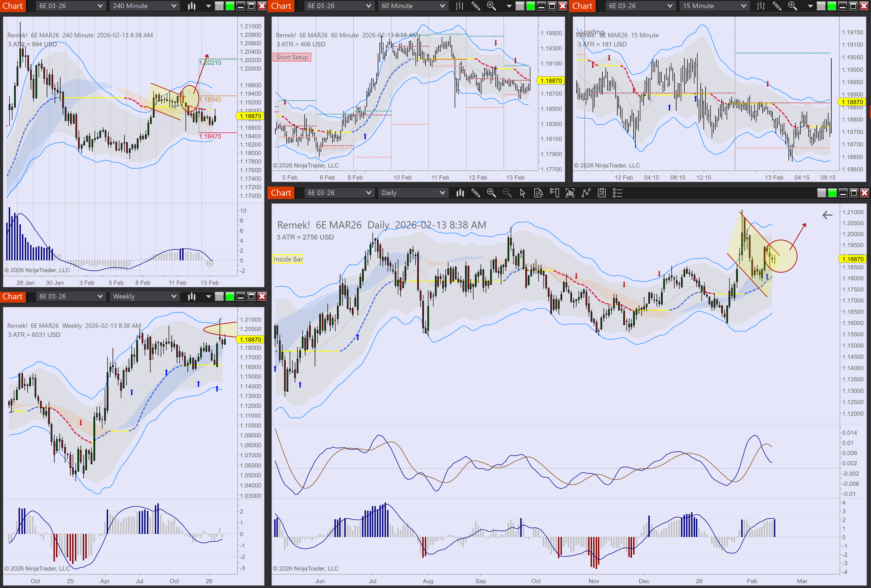This screenshot has width=871, height=588.
Task: Click Inside Bar label on Daily chart
Action: click(288, 259)
